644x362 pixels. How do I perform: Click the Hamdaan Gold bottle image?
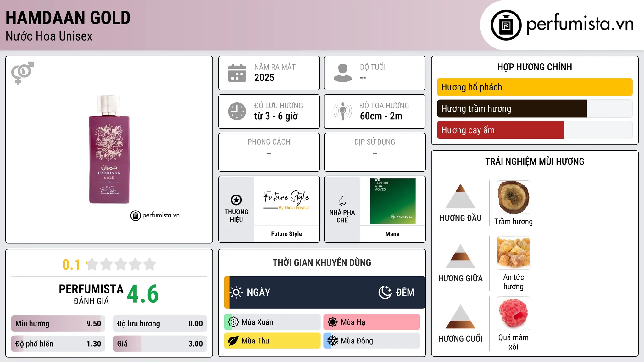point(109,149)
